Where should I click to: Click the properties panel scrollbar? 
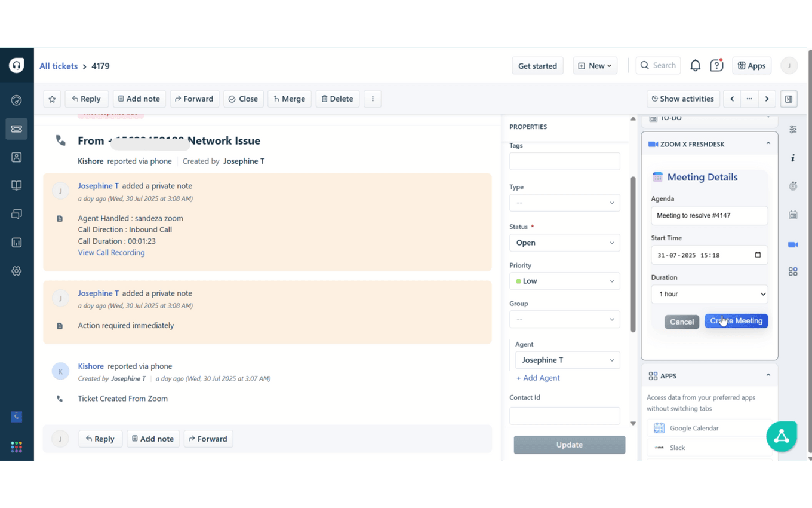633,254
